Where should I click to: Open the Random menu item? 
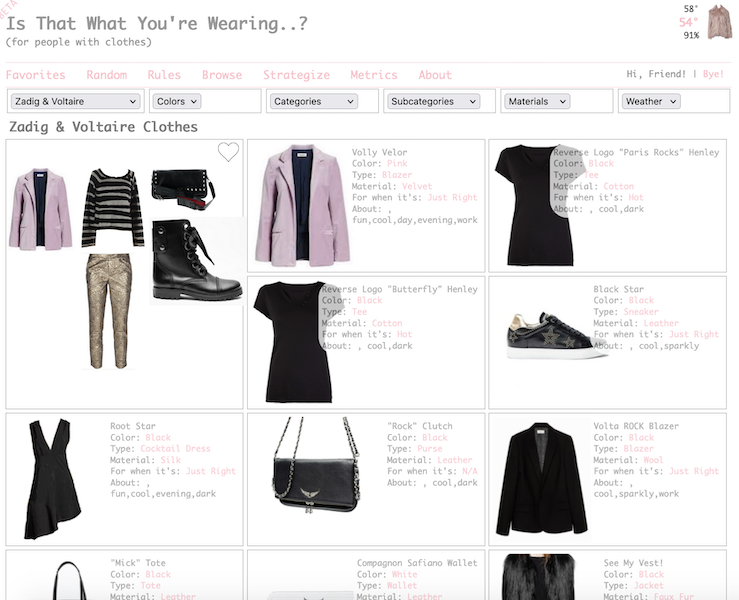click(107, 75)
